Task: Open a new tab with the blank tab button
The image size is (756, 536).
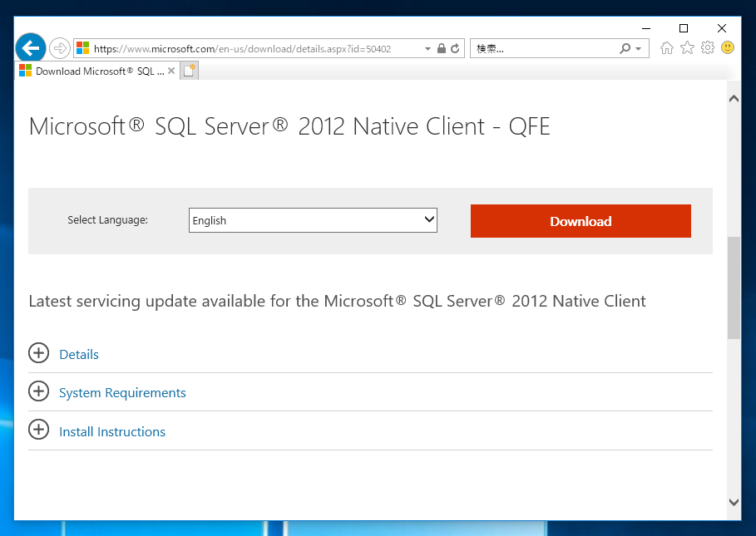Action: [x=189, y=71]
